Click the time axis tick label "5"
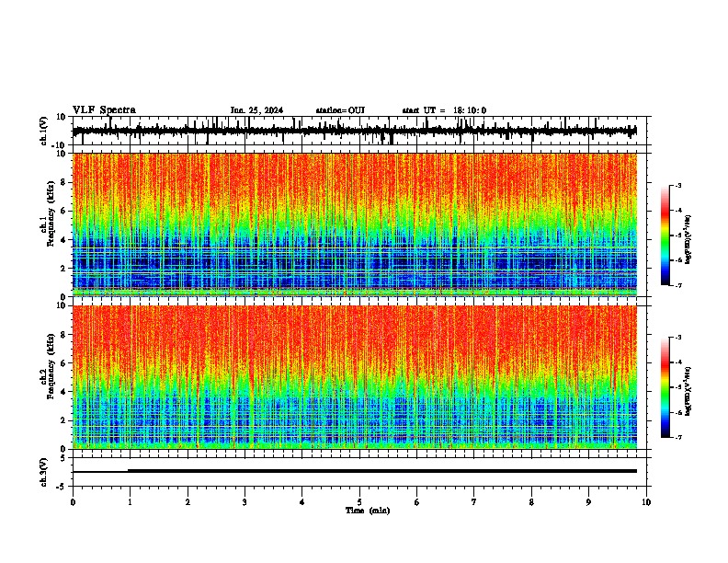The height and width of the screenshot is (563, 728). pos(359,502)
